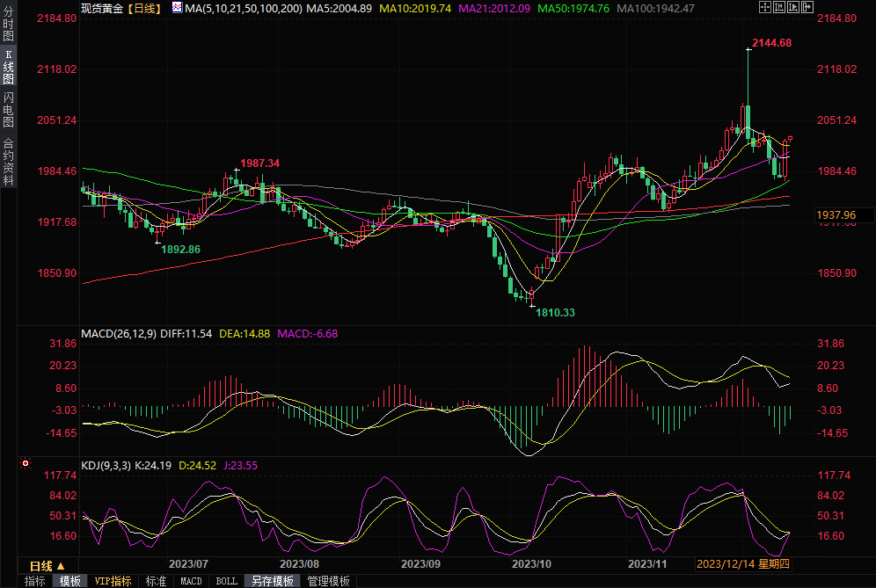The image size is (876, 588).
Task: Select the K线图 sidebar tab
Action: pos(8,67)
